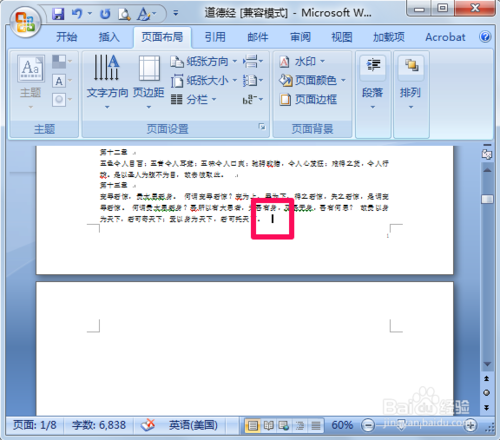The width and height of the screenshot is (500, 440).
Task: Launch the Page Setup dialog launcher
Action: [x=262, y=127]
